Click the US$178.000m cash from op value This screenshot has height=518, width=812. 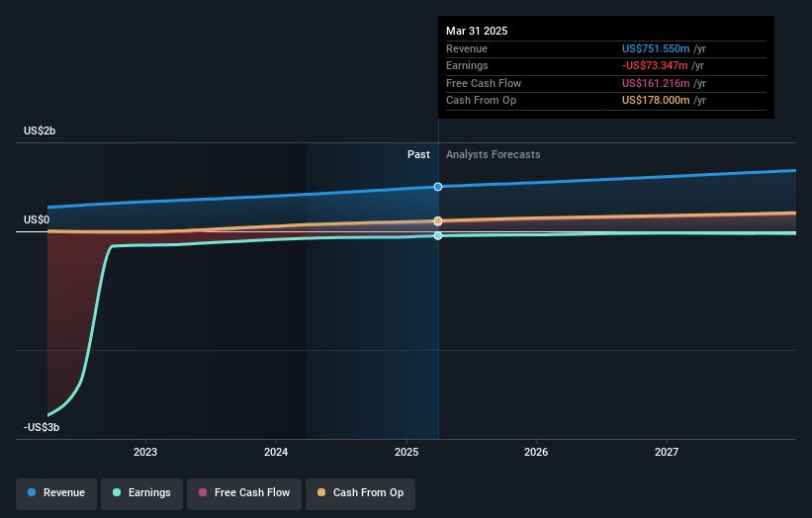pyautogui.click(x=656, y=101)
